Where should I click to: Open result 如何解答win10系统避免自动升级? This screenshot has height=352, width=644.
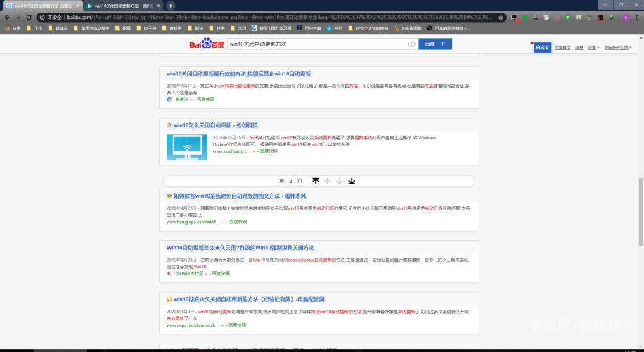(240, 196)
